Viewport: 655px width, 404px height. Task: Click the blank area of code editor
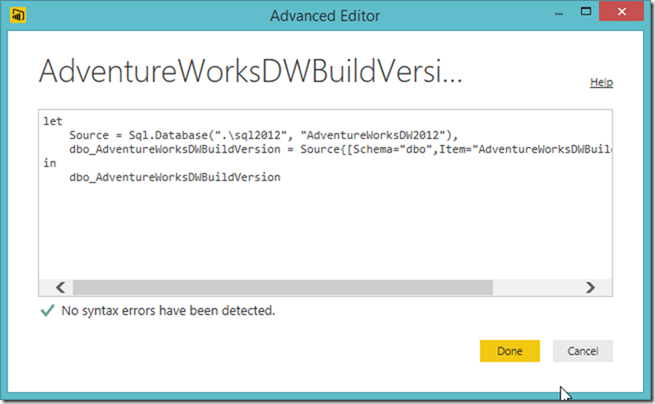(x=325, y=232)
